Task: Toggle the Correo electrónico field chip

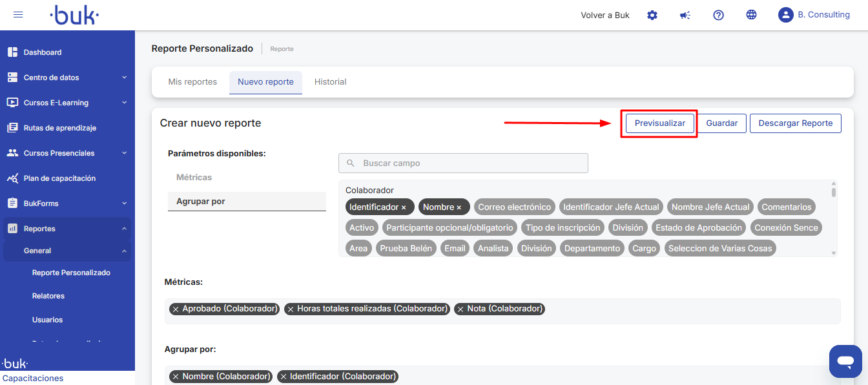Action: (515, 207)
